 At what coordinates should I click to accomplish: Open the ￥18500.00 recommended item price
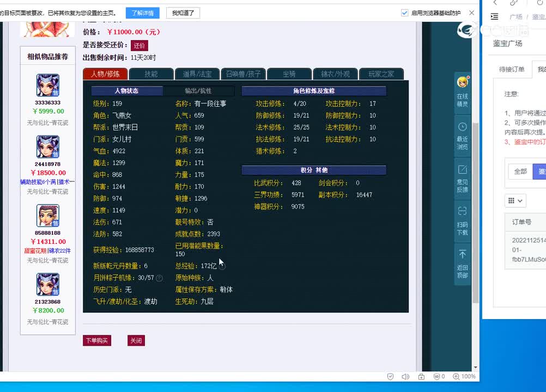coord(48,173)
